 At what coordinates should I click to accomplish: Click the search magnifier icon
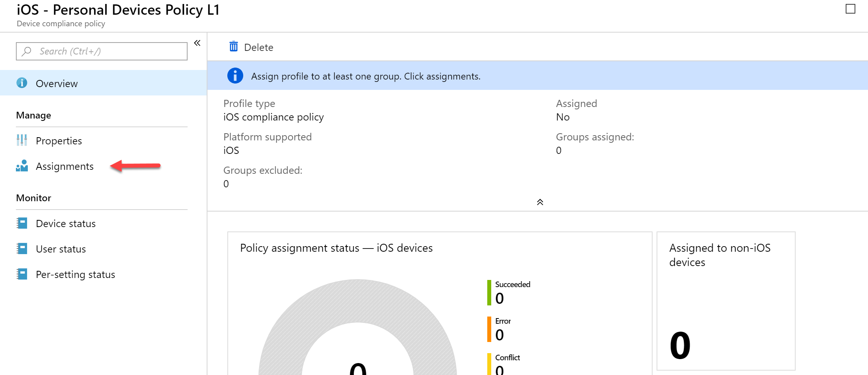(x=27, y=51)
